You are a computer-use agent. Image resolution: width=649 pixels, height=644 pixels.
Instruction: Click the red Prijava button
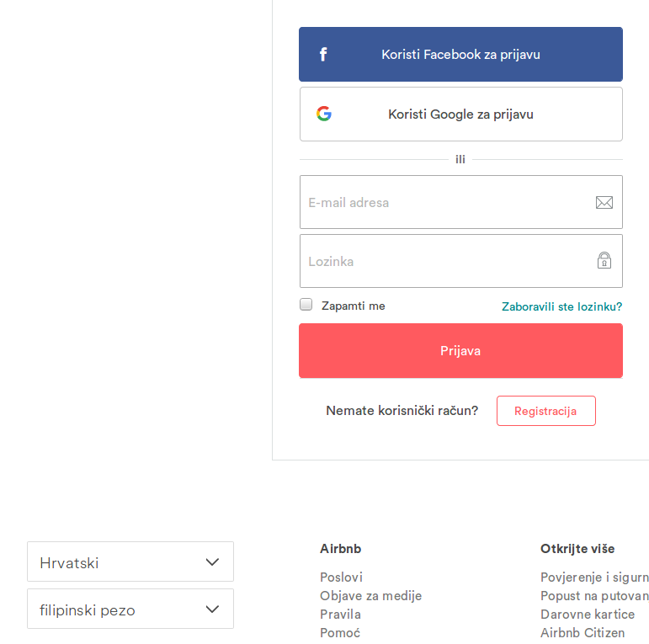click(460, 350)
